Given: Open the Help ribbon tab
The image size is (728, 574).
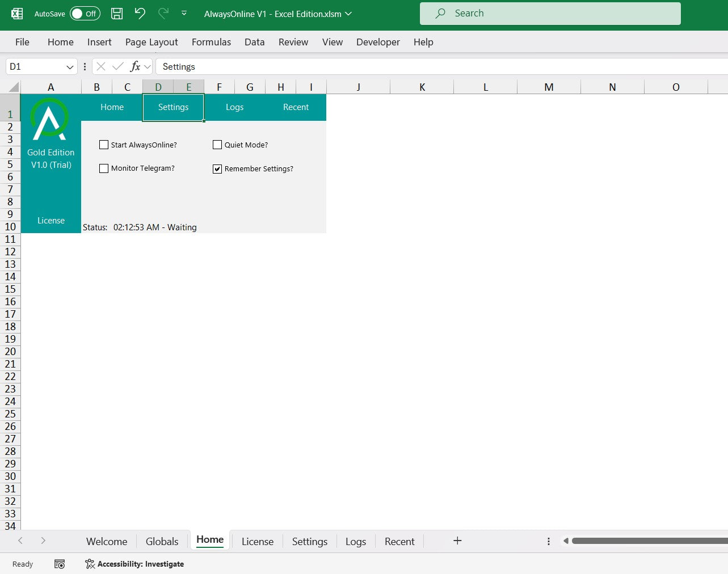Looking at the screenshot, I should [423, 42].
